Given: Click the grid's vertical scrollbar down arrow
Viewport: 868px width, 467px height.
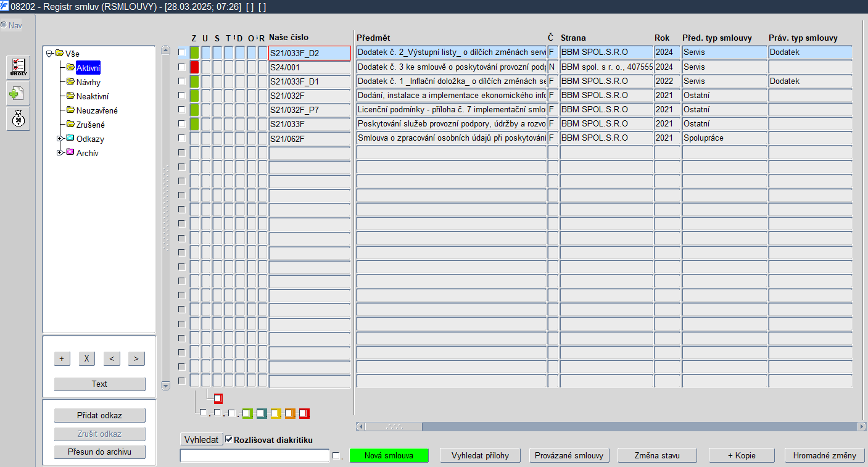Looking at the screenshot, I should click(165, 386).
